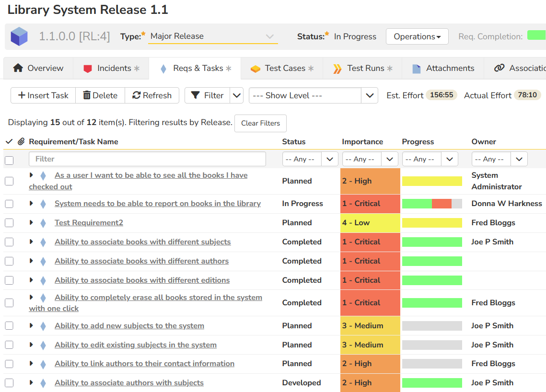Click the chain-link Associations icon
The height and width of the screenshot is (392, 546).
click(x=499, y=68)
